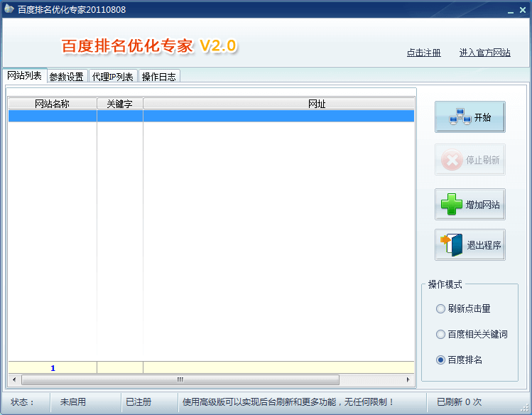Click the 关键字 column header
Screen dimensions: 532x415
point(120,104)
